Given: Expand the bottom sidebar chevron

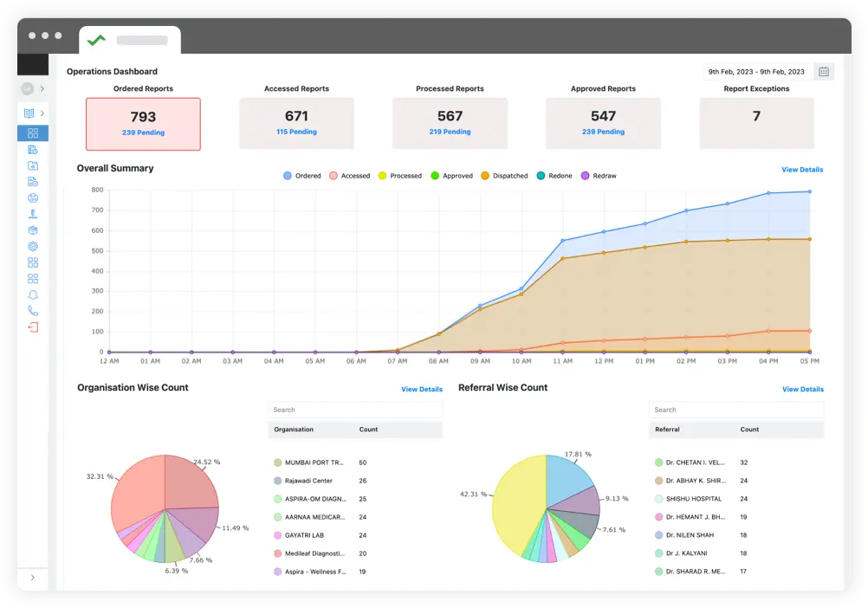Looking at the screenshot, I should [x=34, y=577].
